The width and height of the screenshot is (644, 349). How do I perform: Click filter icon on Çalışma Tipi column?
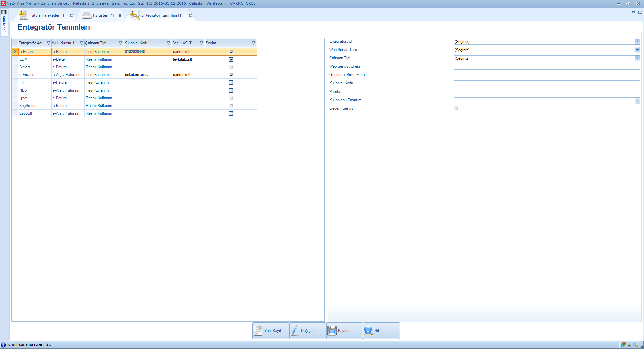coord(121,43)
